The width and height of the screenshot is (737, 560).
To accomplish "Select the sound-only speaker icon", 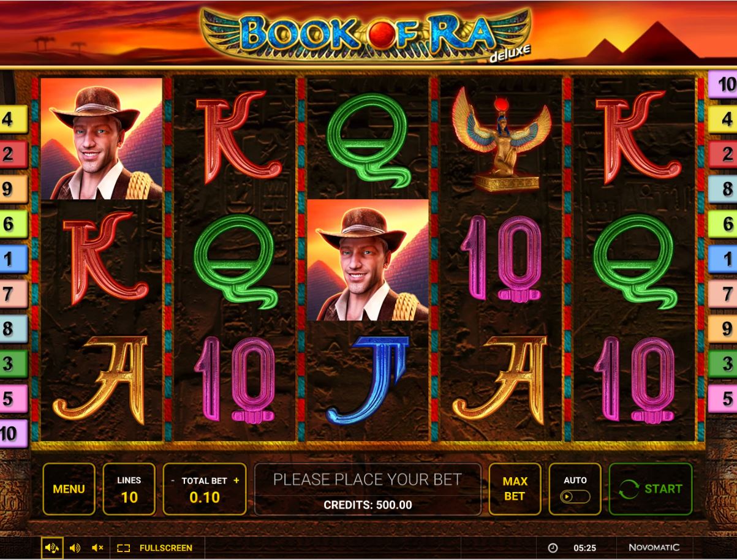I will click(x=75, y=548).
